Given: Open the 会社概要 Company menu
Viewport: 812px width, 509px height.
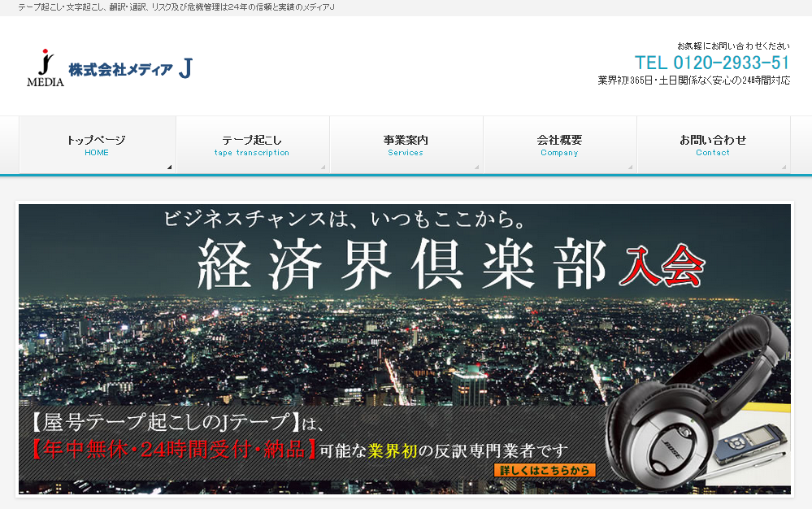Looking at the screenshot, I should click(559, 145).
